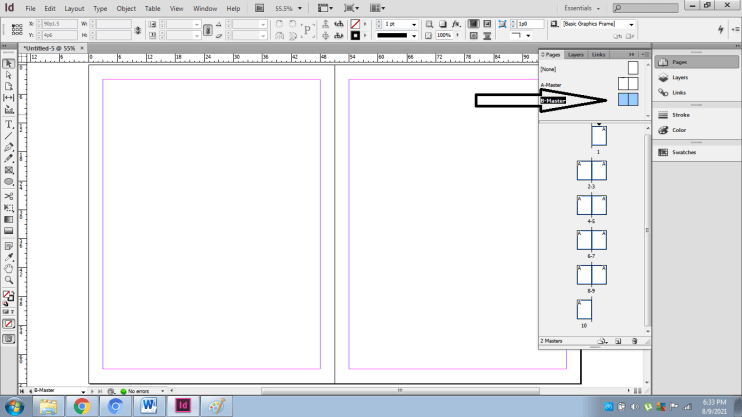The height and width of the screenshot is (417, 742).
Task: Select the Pen tool
Action: tap(9, 147)
